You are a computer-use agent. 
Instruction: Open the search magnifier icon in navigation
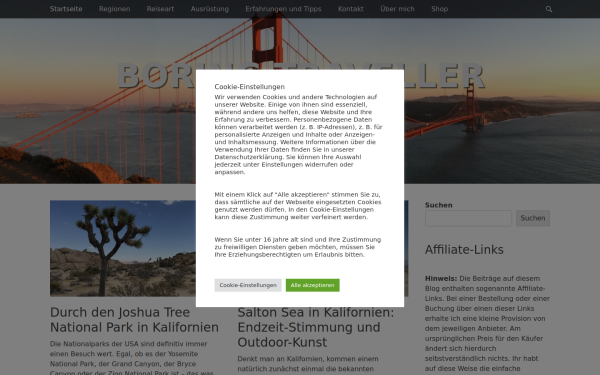(549, 9)
